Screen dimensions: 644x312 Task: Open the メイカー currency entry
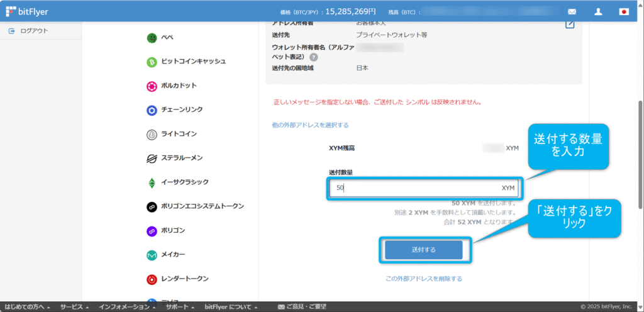[x=174, y=255]
